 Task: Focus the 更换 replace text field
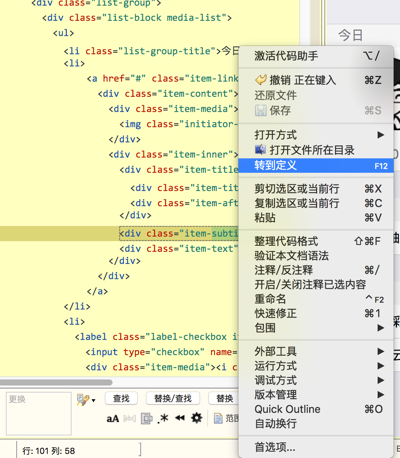coord(39,413)
